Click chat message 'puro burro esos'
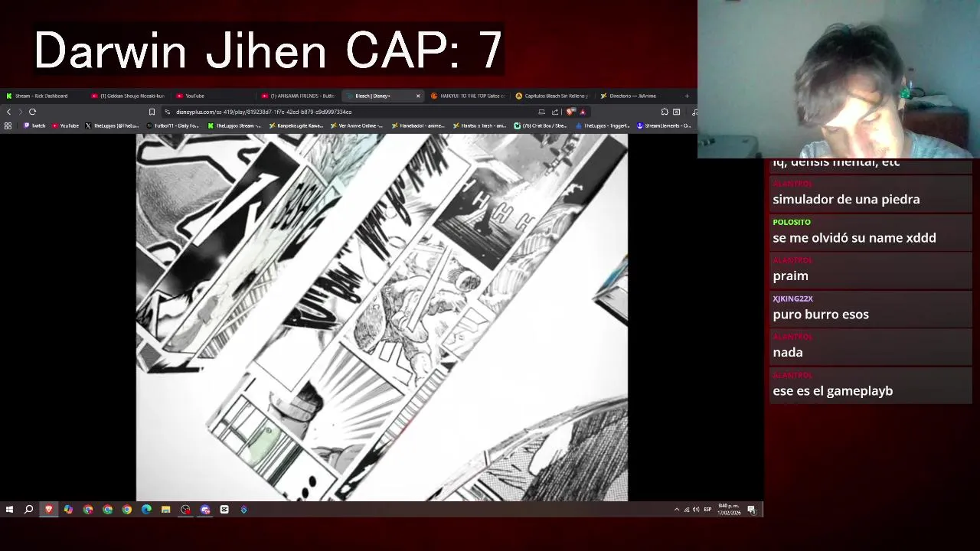Viewport: 980px width, 551px height. [821, 315]
